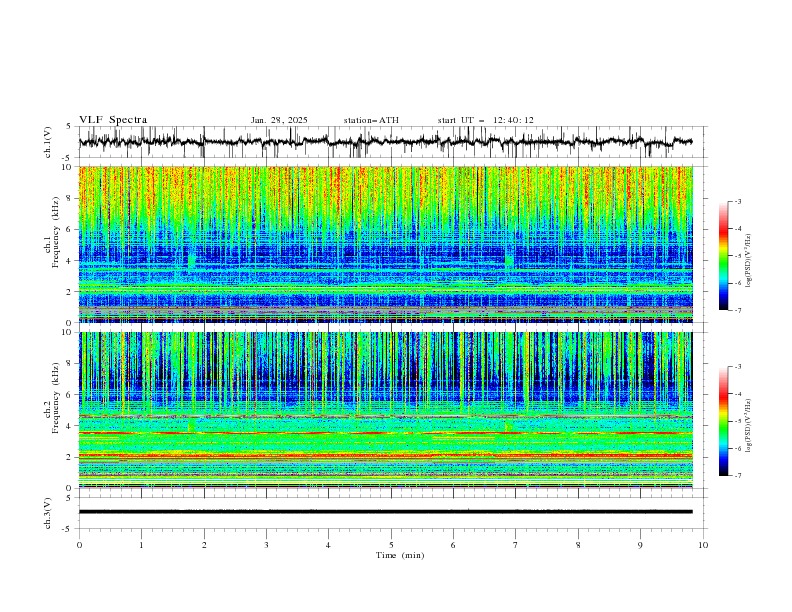Click the "-5" tick on ch.1 colorbar
Viewport: 792px width, 612px height.
(737, 256)
